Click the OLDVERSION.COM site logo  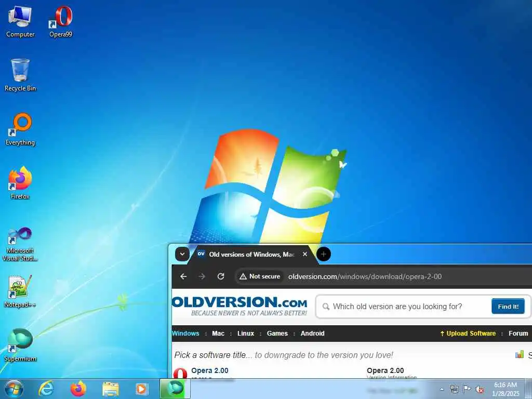pos(240,306)
